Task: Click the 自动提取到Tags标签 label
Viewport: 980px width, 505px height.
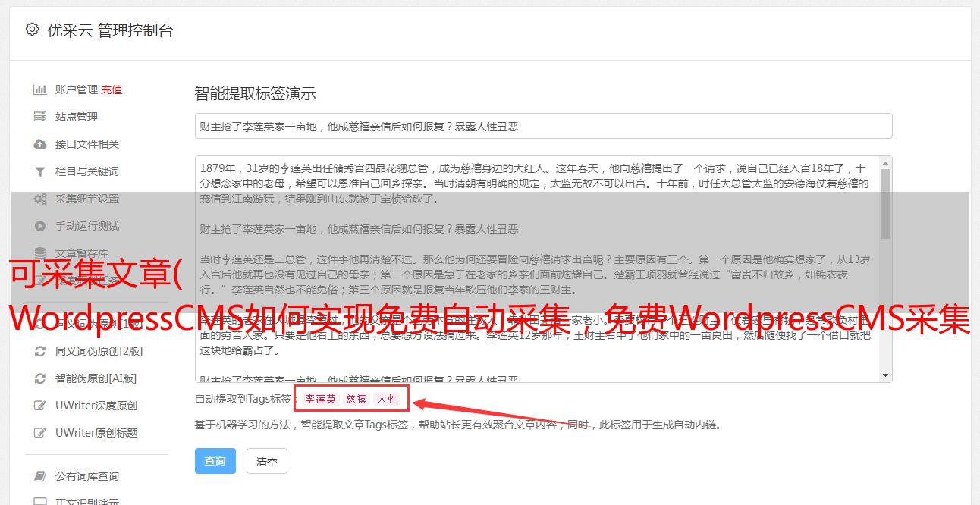Action: click(243, 399)
